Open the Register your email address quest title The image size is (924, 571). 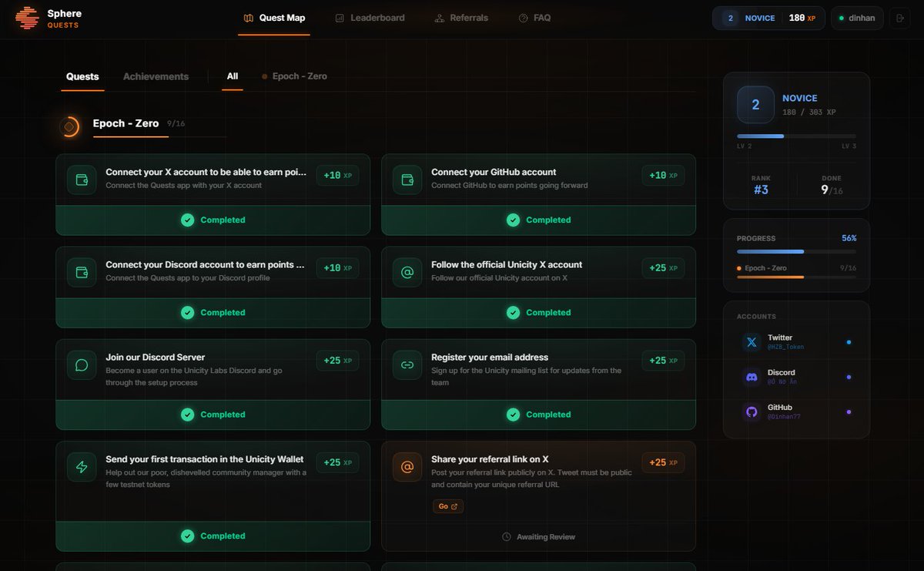[490, 357]
